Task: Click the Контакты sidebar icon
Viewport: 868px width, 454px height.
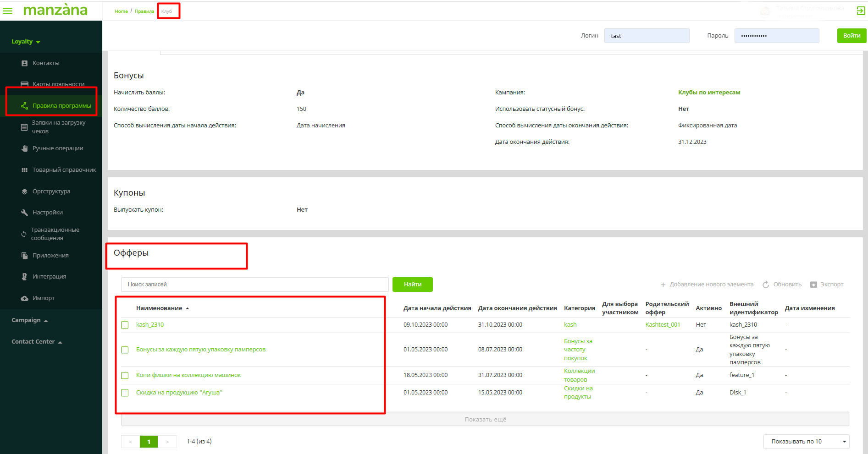Action: (25, 63)
